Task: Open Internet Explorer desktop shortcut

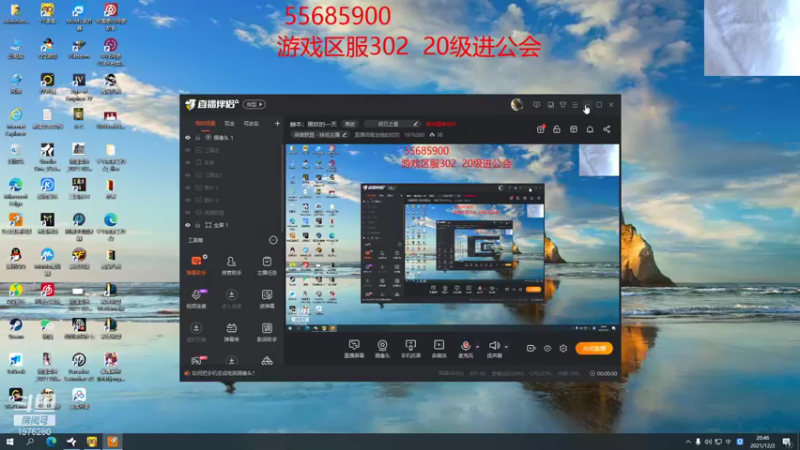Action: (x=16, y=121)
